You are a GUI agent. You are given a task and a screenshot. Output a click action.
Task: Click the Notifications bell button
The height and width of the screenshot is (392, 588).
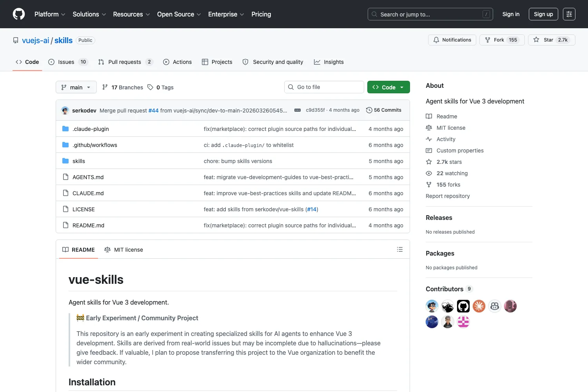[x=452, y=40]
